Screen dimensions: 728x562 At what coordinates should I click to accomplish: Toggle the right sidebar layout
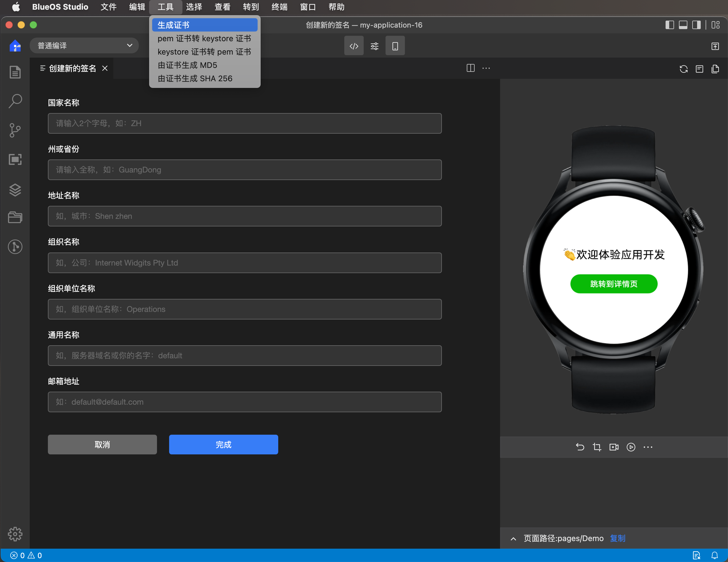coord(696,25)
